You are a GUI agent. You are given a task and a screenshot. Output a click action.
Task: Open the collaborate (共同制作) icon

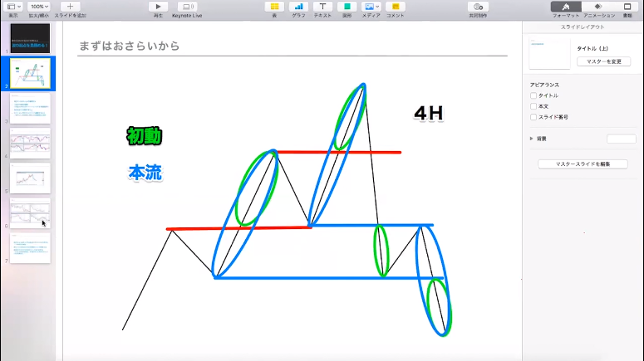[475, 7]
